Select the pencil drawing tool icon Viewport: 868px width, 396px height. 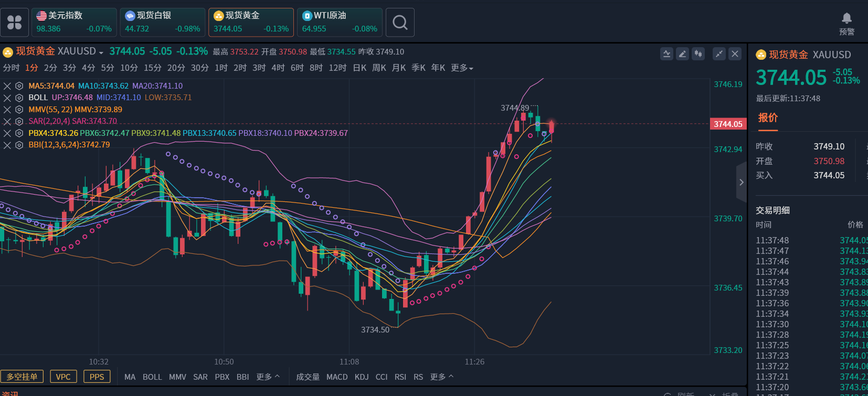point(682,53)
